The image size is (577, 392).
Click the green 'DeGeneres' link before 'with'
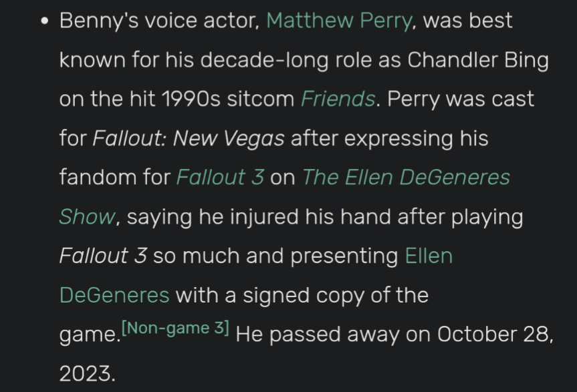[x=114, y=295]
